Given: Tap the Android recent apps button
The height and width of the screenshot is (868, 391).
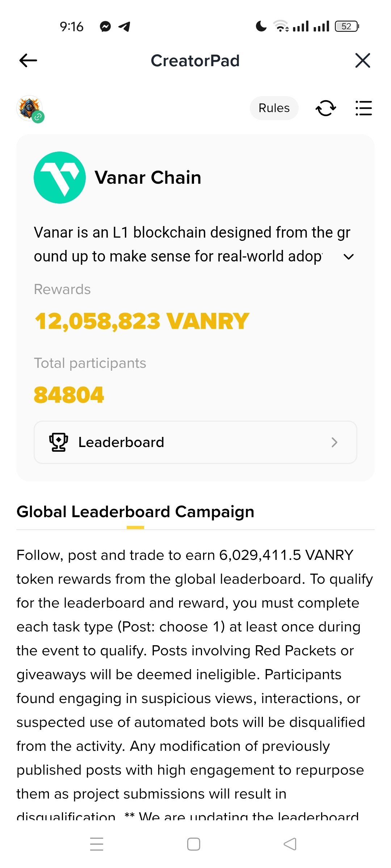Looking at the screenshot, I should click(x=97, y=844).
